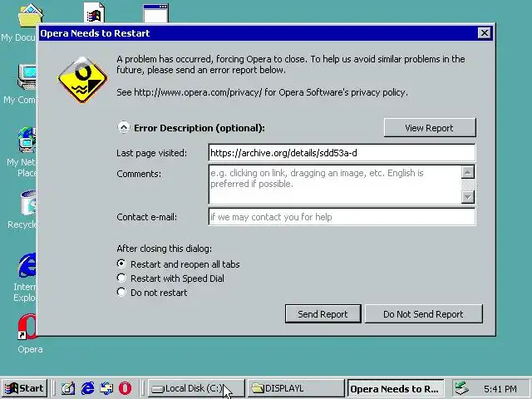Screen dimensions: 532x399
Task: Switch to DISPLAYL taskbar window
Action: click(x=296, y=388)
